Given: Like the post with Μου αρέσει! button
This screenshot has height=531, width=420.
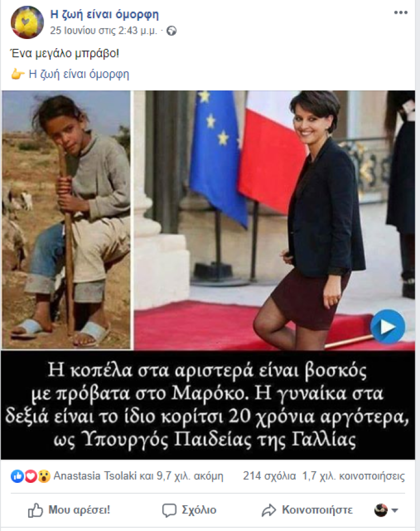Looking at the screenshot, I should (69, 510).
